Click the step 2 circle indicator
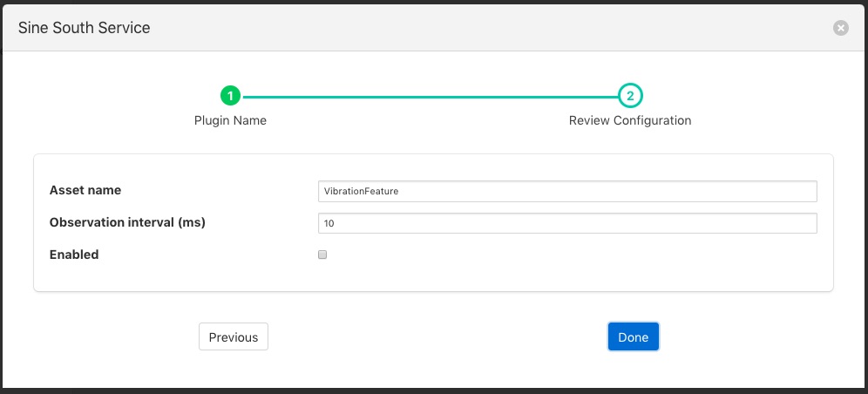The height and width of the screenshot is (394, 868). click(x=630, y=96)
